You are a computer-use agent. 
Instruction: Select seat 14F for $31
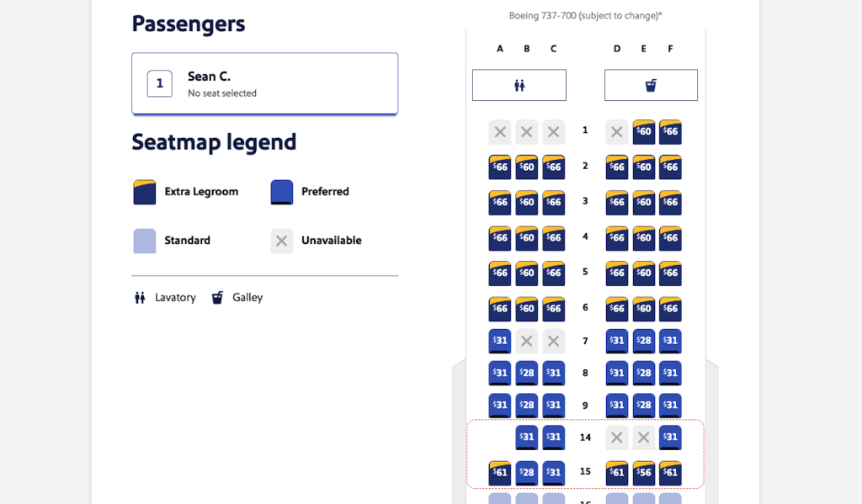point(671,438)
